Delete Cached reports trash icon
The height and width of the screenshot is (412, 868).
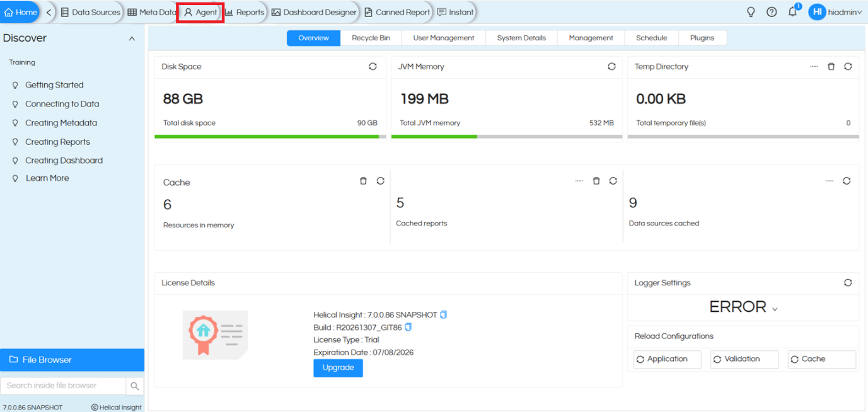pos(596,181)
